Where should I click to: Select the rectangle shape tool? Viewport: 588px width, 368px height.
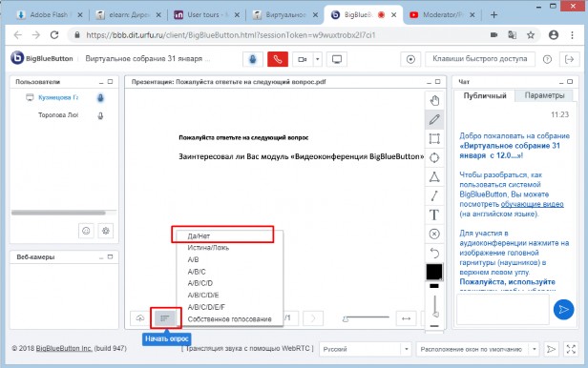click(434, 138)
